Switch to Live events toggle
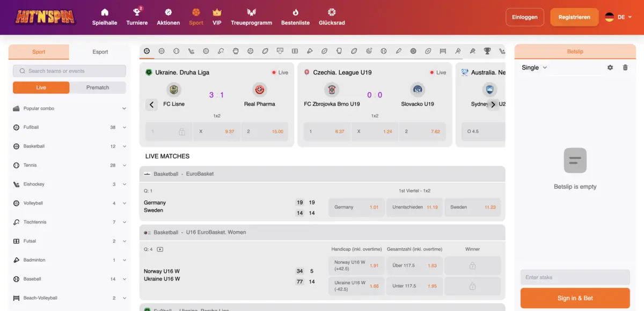The height and width of the screenshot is (311, 644). point(41,87)
